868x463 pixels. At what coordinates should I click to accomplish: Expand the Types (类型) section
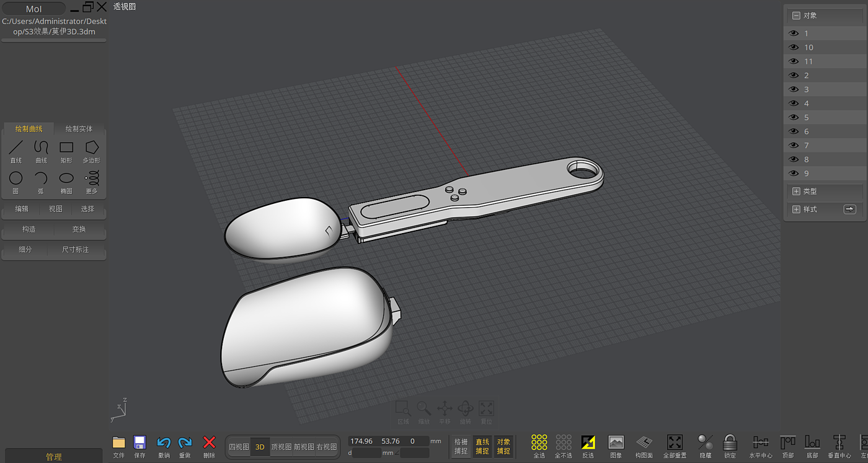click(796, 192)
